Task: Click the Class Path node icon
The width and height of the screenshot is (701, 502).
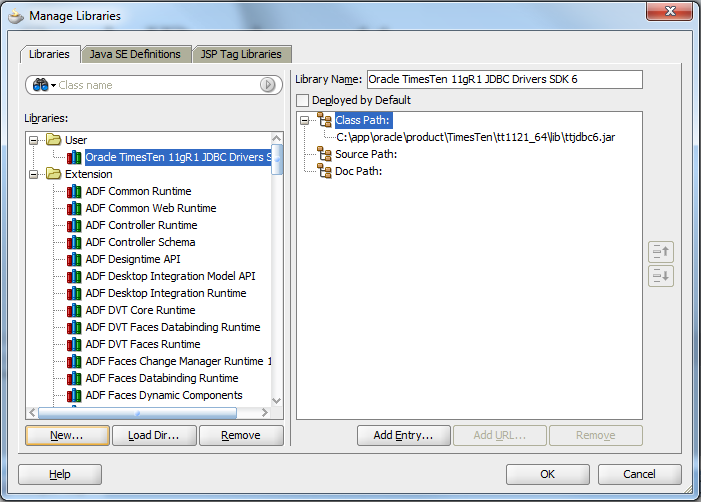Action: 325,120
